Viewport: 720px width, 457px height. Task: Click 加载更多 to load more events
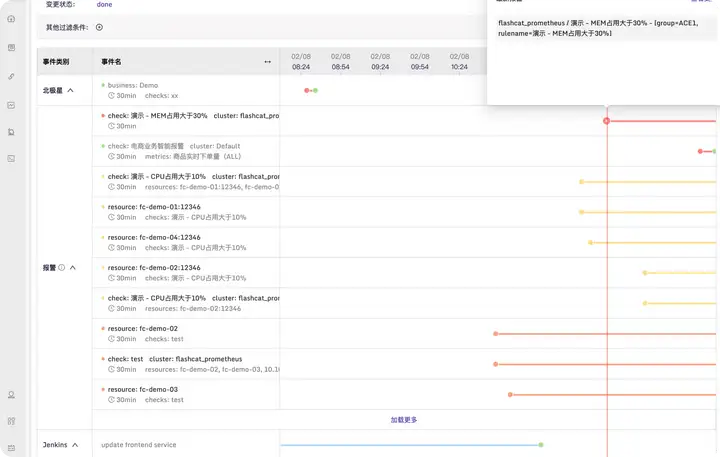pyautogui.click(x=404, y=420)
